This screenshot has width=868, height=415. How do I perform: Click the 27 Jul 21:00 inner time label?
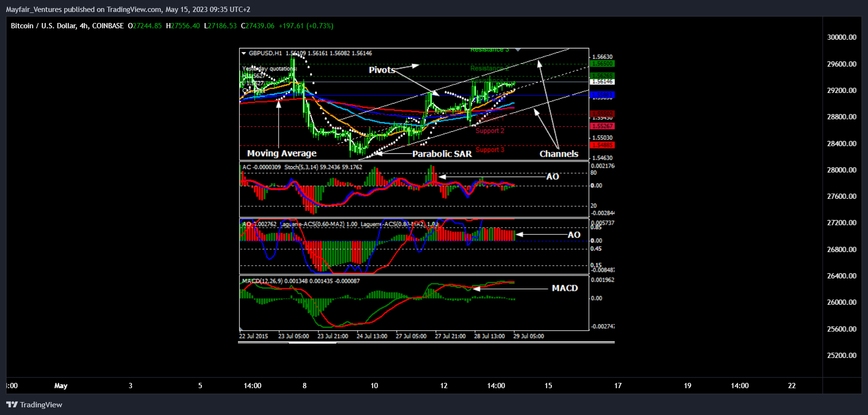point(451,336)
